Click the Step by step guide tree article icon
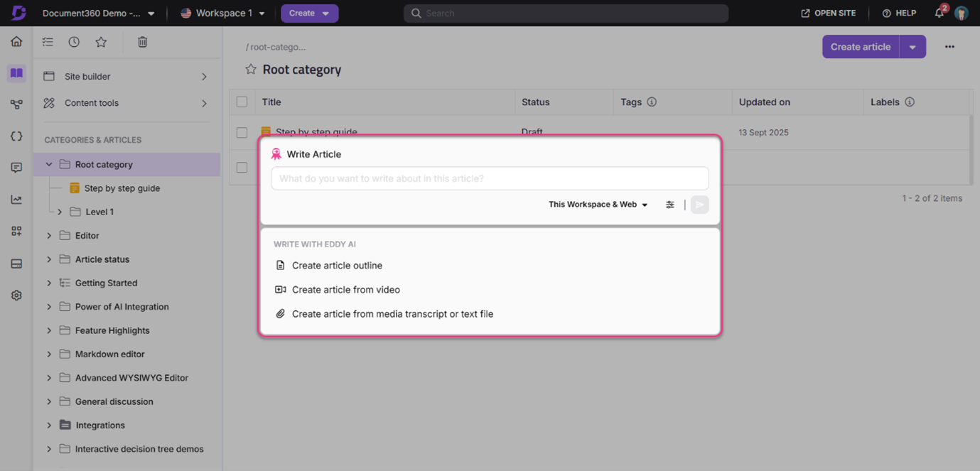This screenshot has width=980, height=471. [75, 188]
